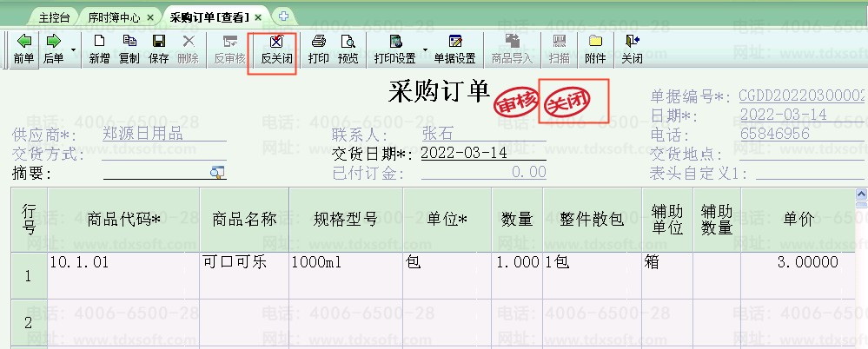868x349 pixels.
Task: Create a new order with 新增
Action: 99,49
